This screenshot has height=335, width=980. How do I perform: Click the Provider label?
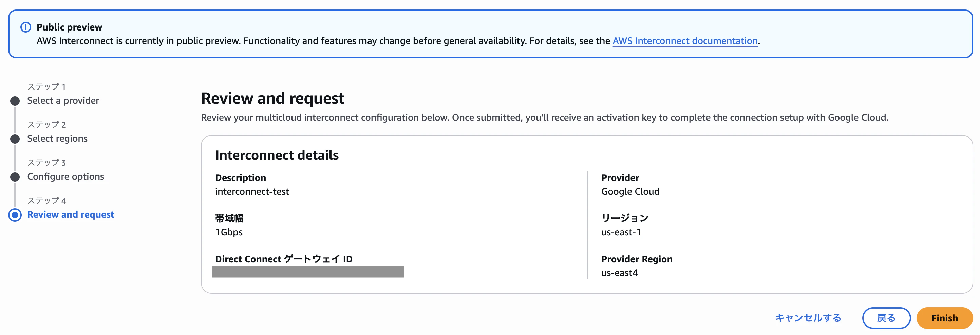pos(620,178)
